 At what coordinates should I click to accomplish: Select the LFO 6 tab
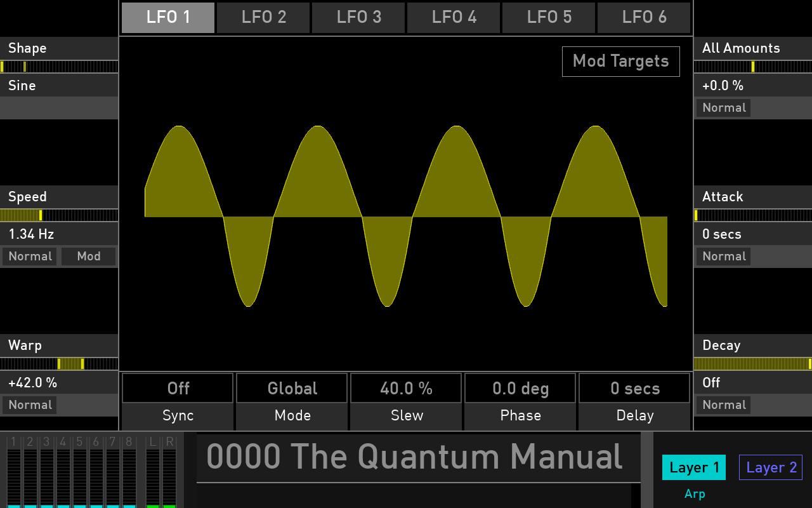(644, 18)
